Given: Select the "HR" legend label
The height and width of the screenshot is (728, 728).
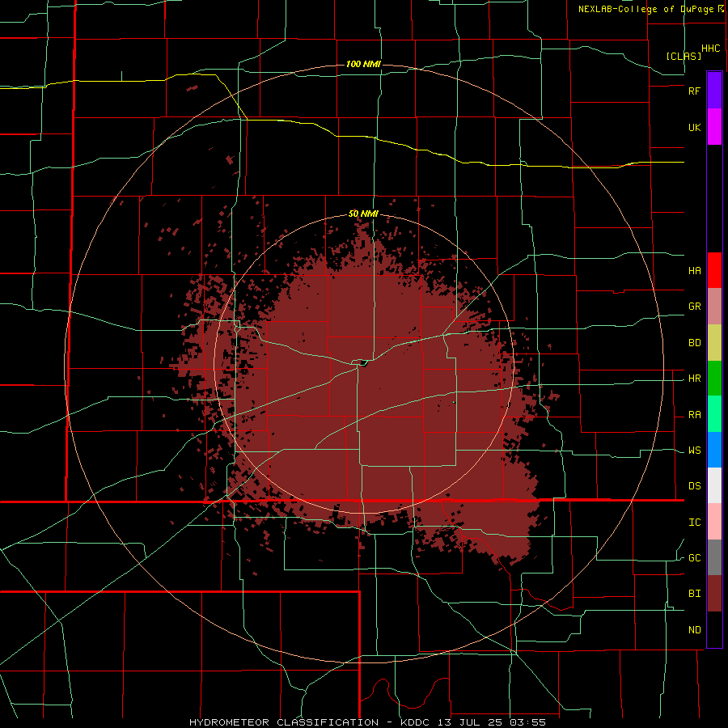Looking at the screenshot, I should click(694, 379).
